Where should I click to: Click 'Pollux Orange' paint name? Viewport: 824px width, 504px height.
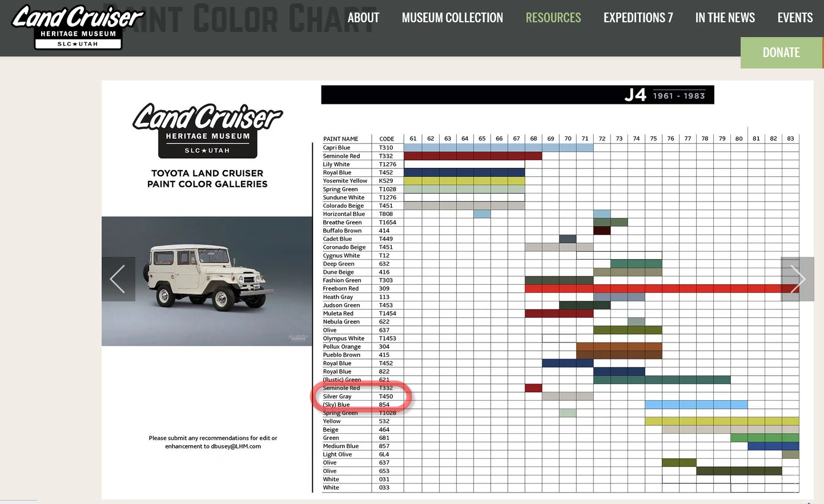342,346
